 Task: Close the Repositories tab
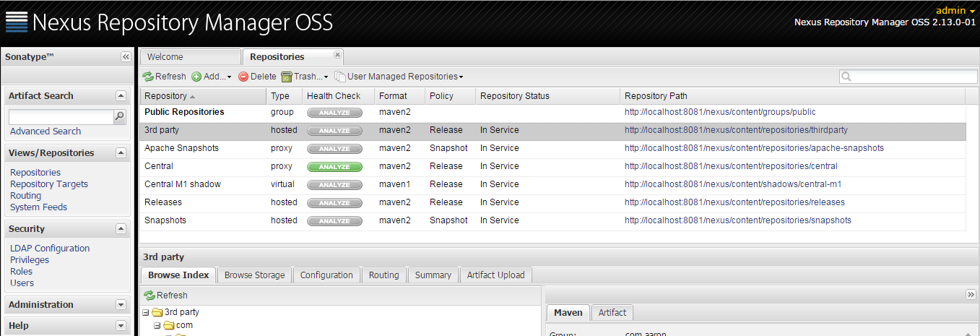coord(337,54)
